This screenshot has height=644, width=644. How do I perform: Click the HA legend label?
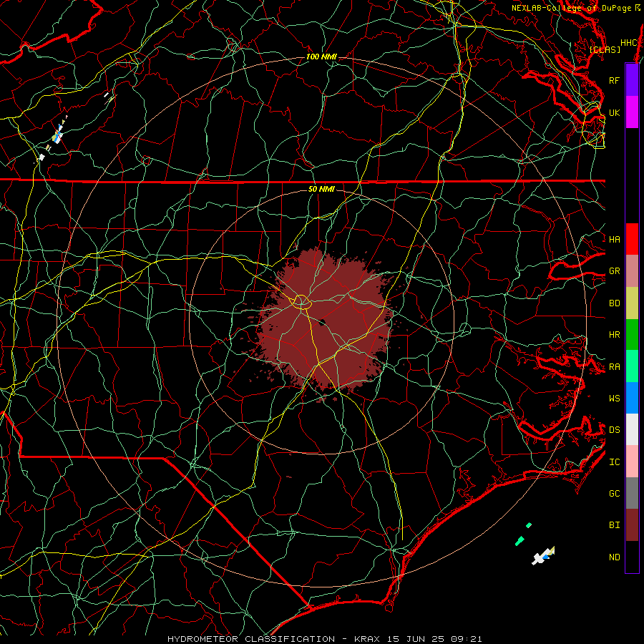[x=614, y=239]
